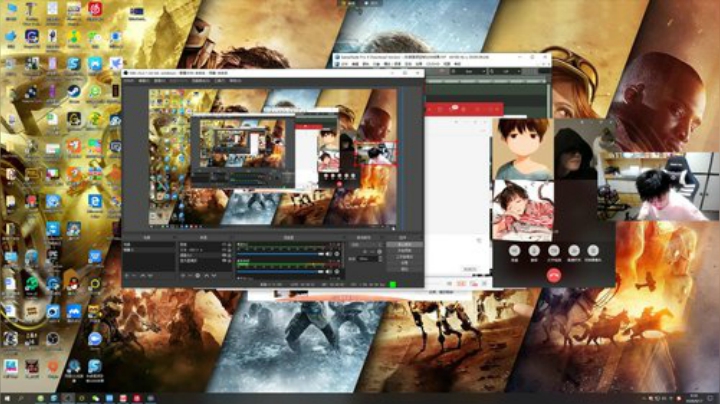Toggle the lock on the first OBS source

(230, 244)
